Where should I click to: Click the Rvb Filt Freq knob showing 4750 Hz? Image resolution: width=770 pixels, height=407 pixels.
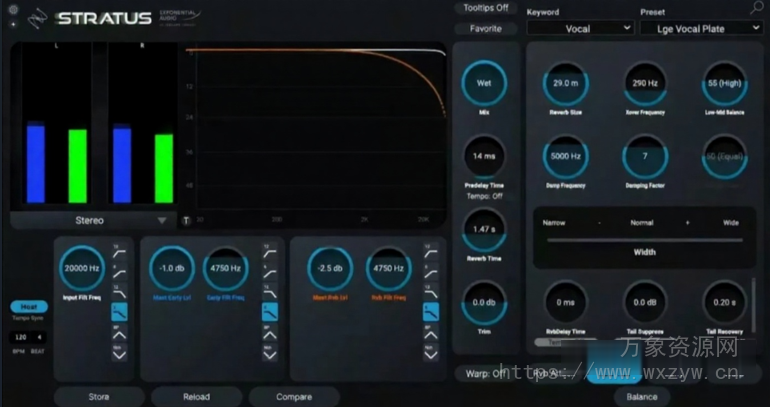click(388, 269)
